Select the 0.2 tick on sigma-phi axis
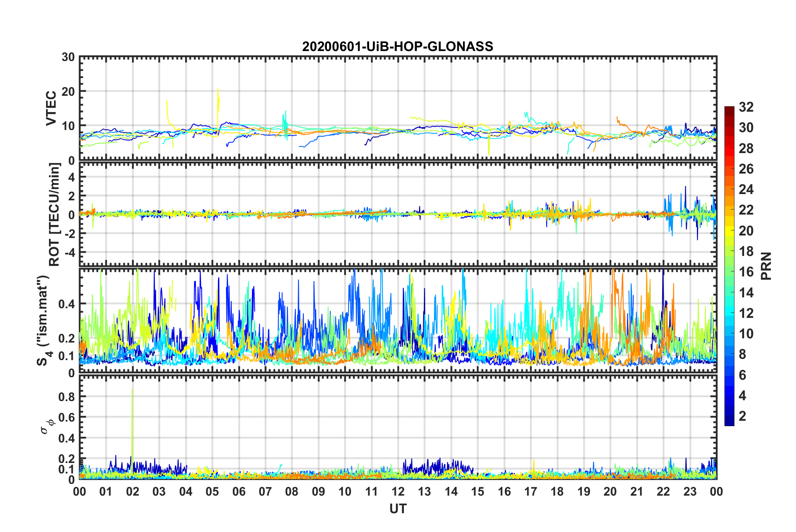The width and height of the screenshot is (796, 532). pyautogui.click(x=67, y=459)
